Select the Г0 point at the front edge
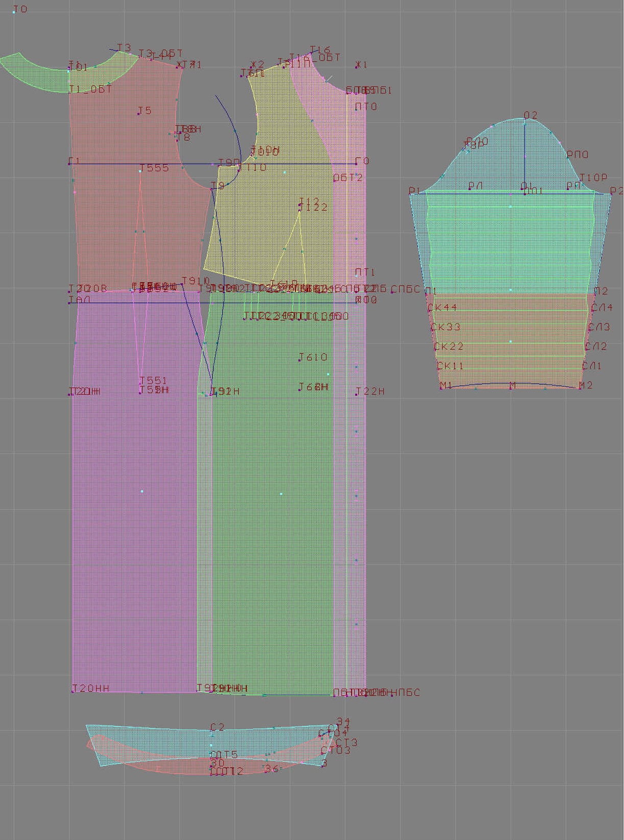The height and width of the screenshot is (840, 624). pyautogui.click(x=356, y=164)
